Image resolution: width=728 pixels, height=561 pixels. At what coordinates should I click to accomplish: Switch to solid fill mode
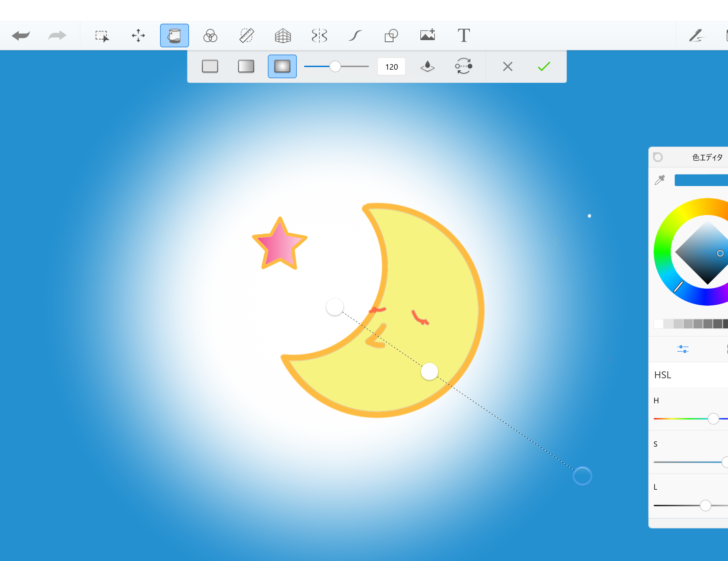(210, 66)
